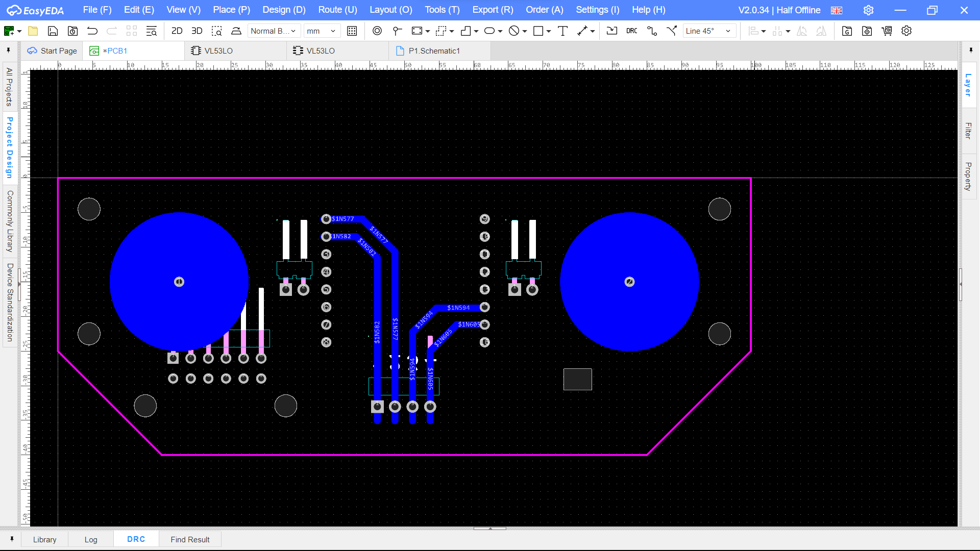
Task: Switch to 3D preview mode
Action: [197, 31]
